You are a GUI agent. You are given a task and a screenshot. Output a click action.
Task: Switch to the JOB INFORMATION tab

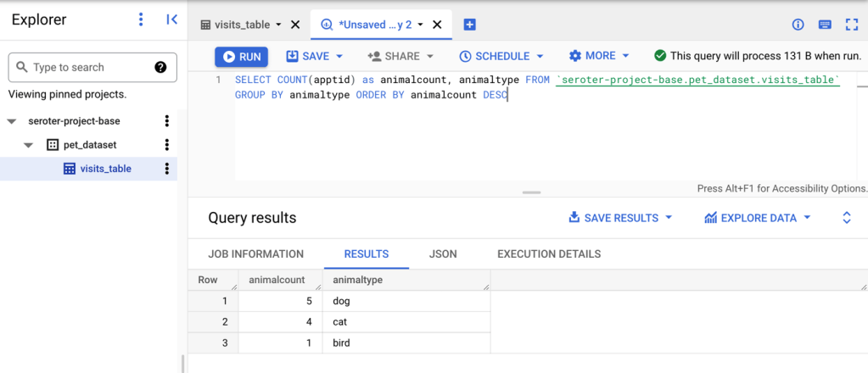tap(255, 253)
